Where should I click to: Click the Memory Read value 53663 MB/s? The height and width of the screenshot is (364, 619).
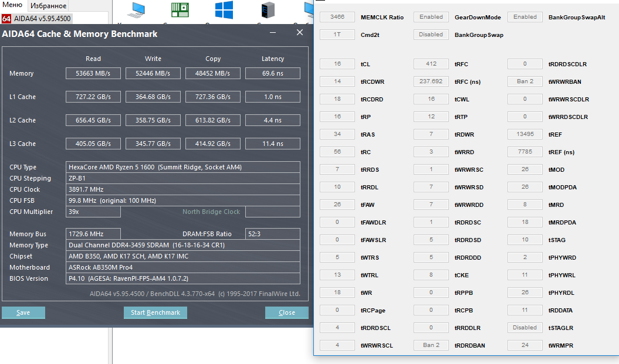point(93,73)
